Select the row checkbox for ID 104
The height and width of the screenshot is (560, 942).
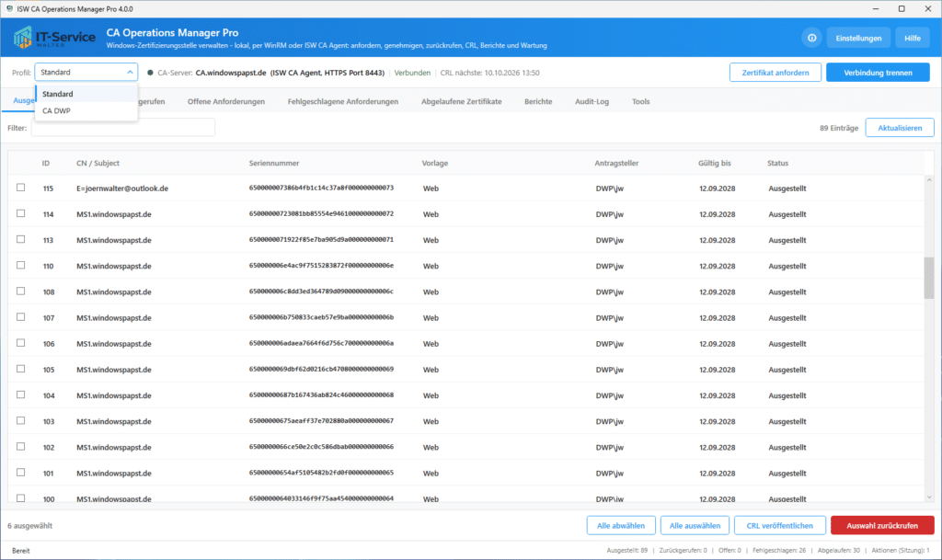(21, 394)
